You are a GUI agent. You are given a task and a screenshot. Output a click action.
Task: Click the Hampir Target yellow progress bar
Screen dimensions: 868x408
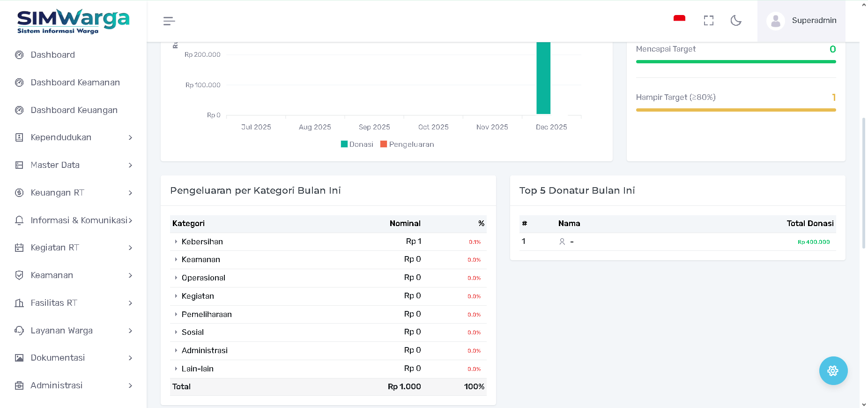(x=735, y=110)
